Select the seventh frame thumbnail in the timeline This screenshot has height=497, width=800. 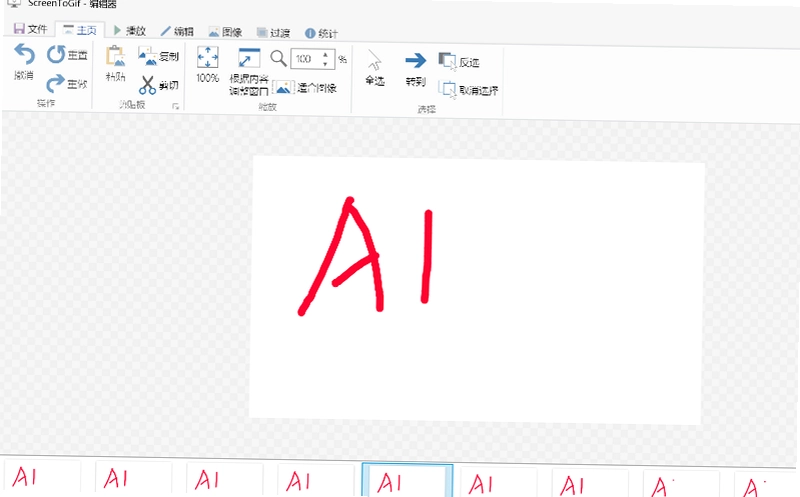click(x=590, y=483)
